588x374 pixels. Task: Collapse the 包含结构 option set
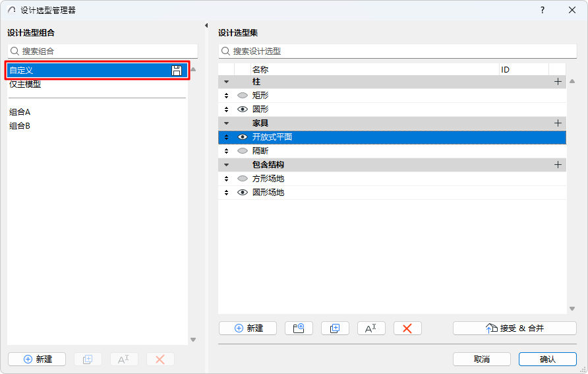click(x=226, y=165)
